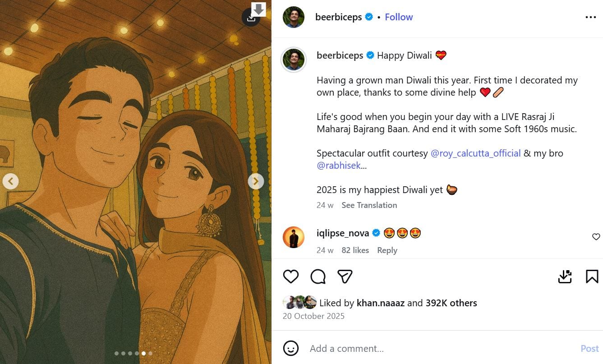
Task: Like the post with the heart icon
Action: click(x=291, y=276)
